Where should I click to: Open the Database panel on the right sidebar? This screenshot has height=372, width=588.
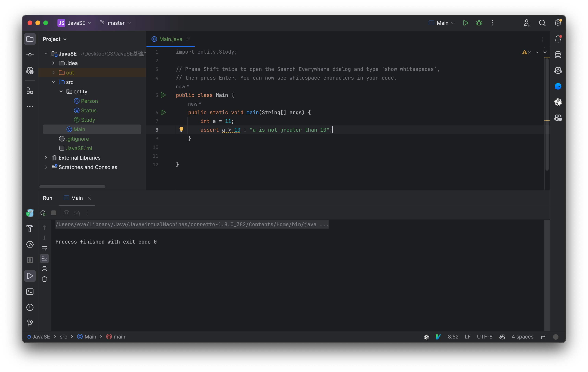pos(558,55)
